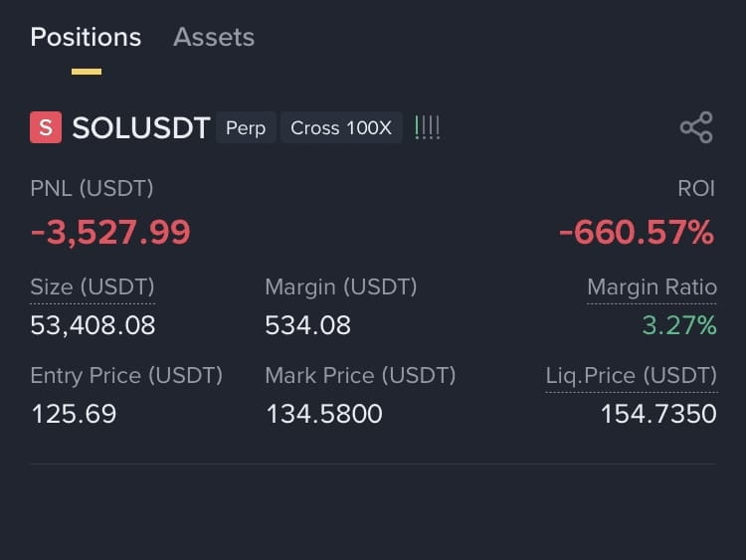The height and width of the screenshot is (560, 746).
Task: Click the PNL (USDT) label
Action: (92, 188)
